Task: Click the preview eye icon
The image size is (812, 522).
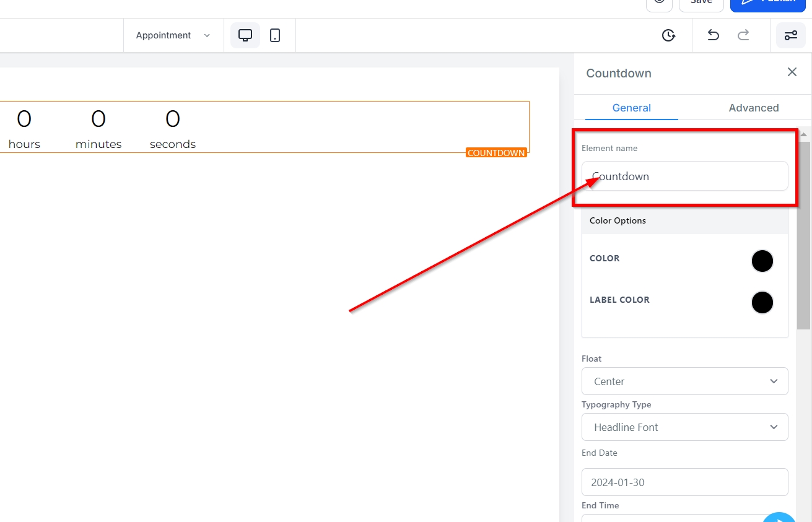Action: (x=659, y=3)
